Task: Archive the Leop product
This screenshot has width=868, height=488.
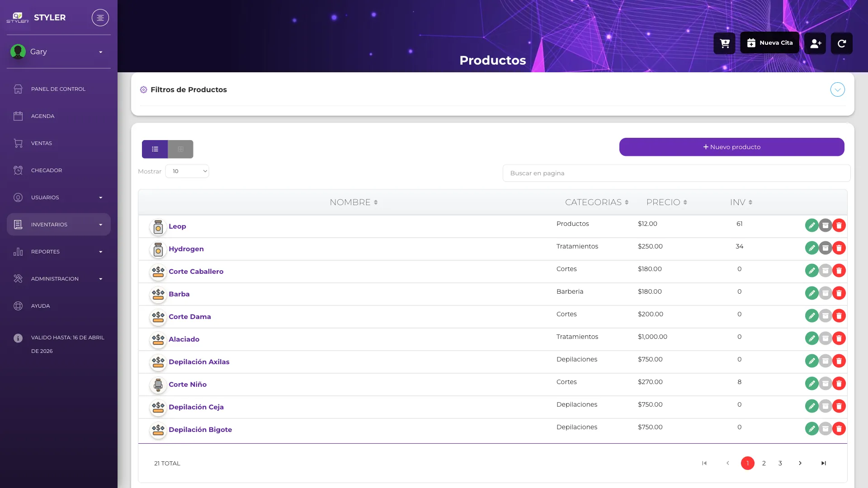Action: pyautogui.click(x=825, y=225)
